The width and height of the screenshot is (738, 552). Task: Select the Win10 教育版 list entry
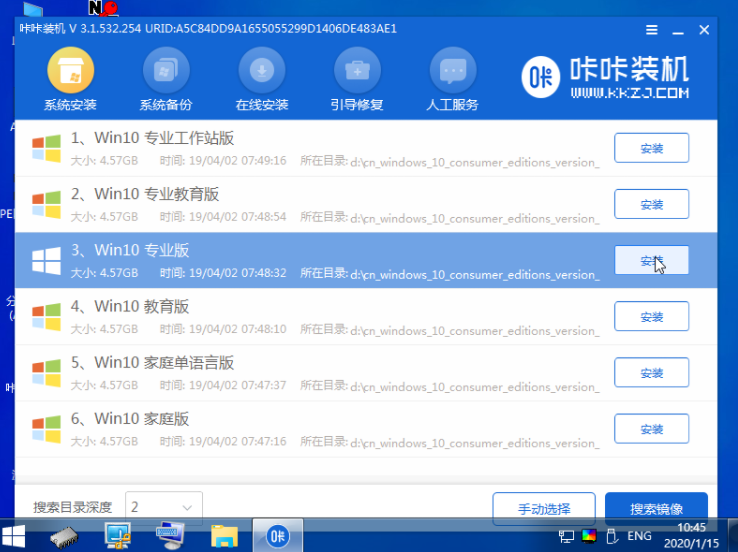pos(300,316)
